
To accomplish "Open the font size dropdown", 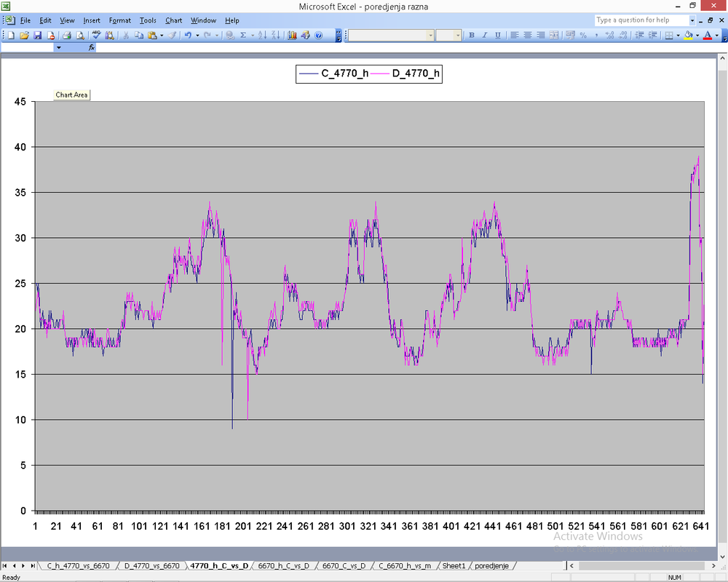I will click(458, 35).
